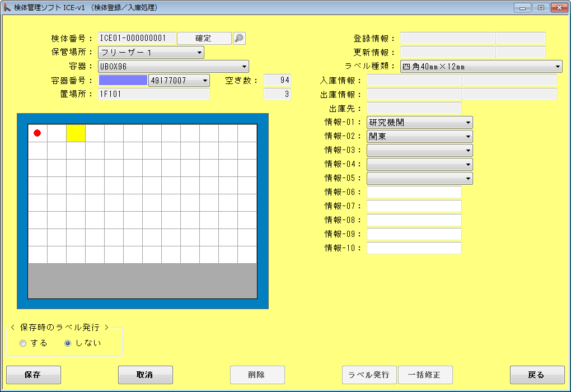The image size is (571, 392).
Task: Maximize the ICE-v1 window
Action: 541,8
